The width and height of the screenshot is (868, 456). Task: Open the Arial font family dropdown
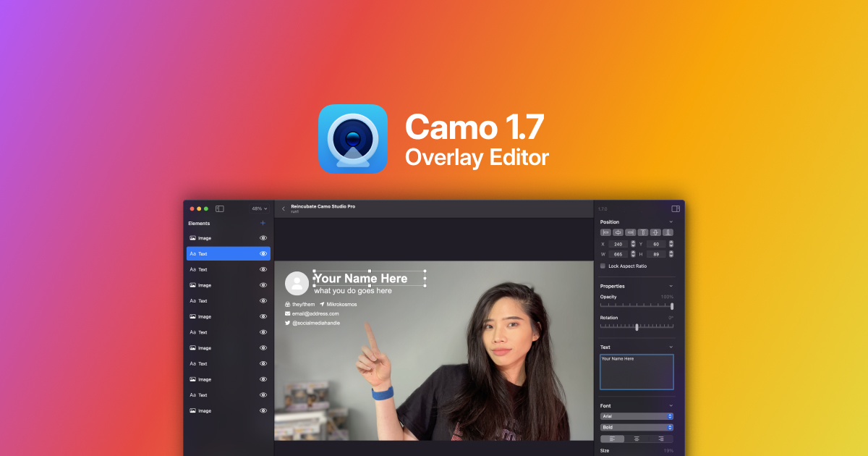pyautogui.click(x=637, y=416)
